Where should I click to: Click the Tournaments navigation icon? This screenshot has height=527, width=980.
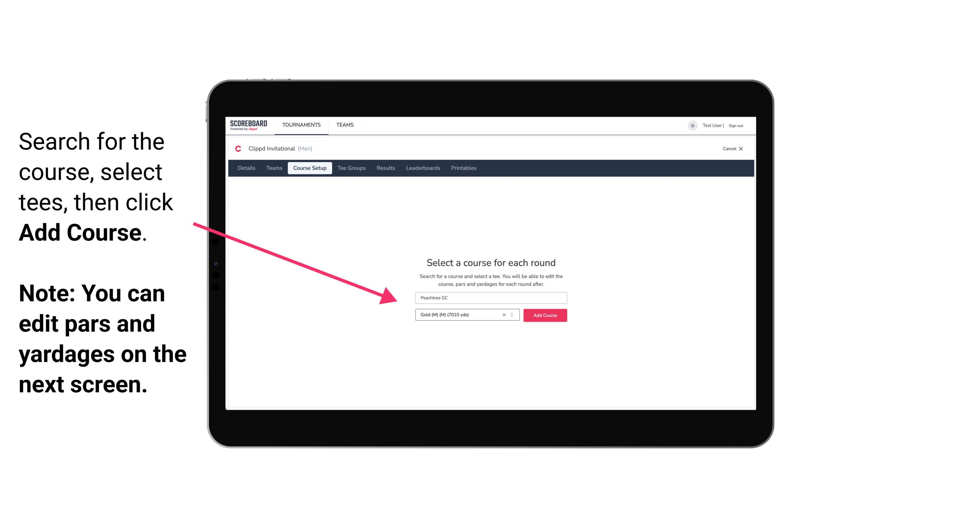tap(301, 124)
